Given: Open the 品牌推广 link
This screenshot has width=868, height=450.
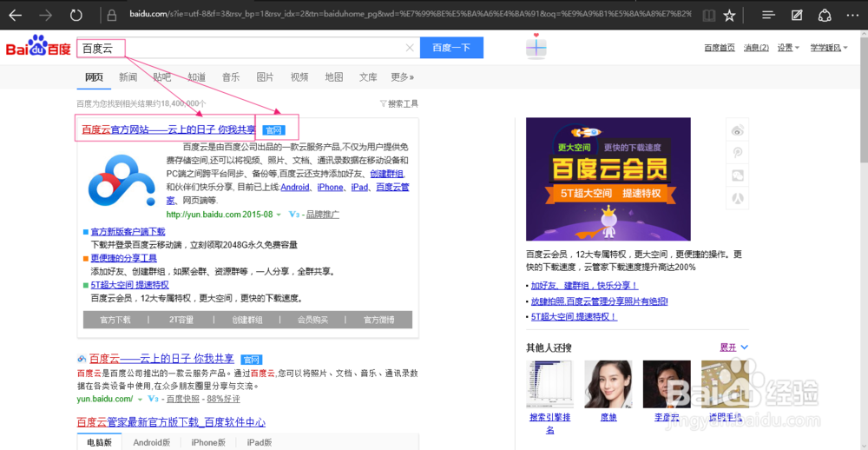Looking at the screenshot, I should coord(323,215).
